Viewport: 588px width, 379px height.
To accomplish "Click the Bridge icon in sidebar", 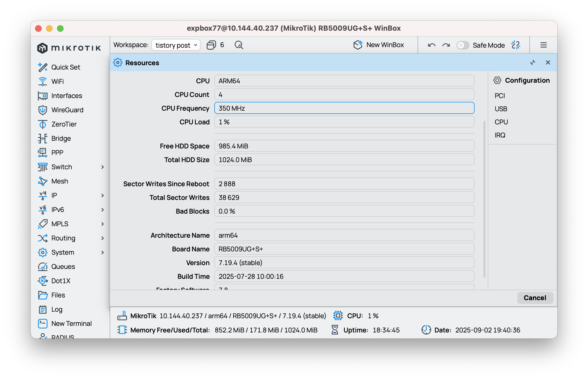I will [x=43, y=138].
